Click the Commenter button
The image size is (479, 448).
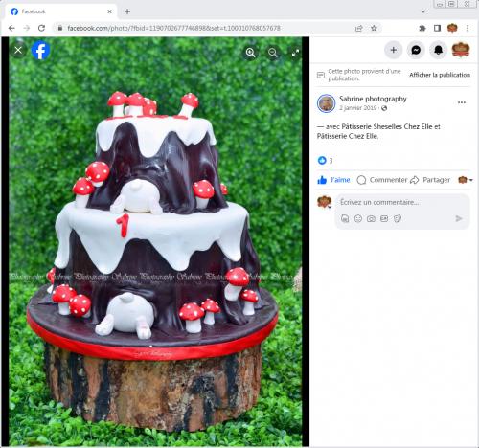click(x=382, y=180)
